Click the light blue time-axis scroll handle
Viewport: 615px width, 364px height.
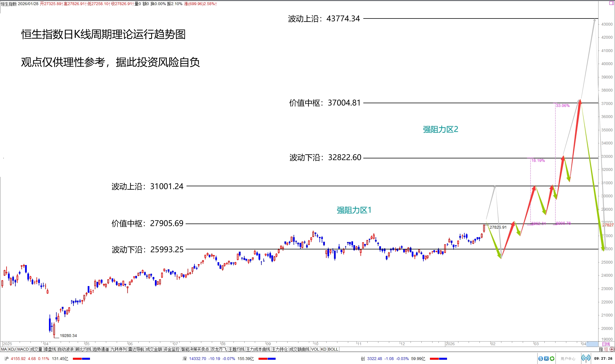point(592,344)
